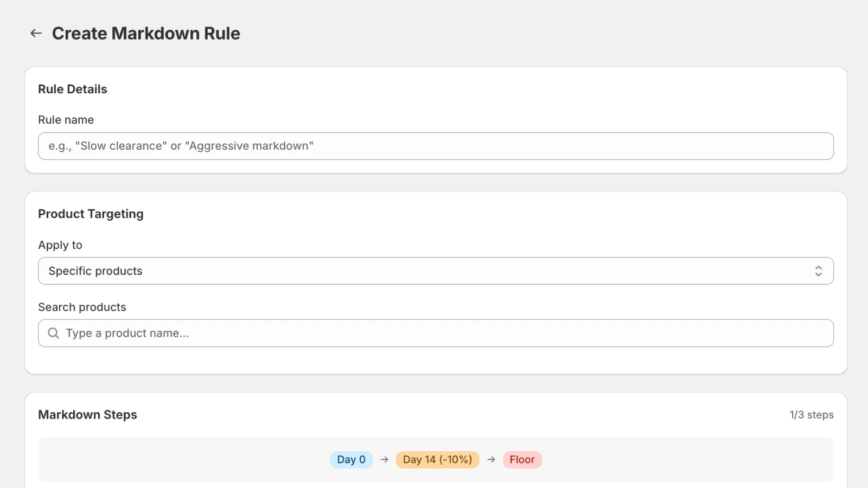Click the arrow between Day 14 and Floor
Screen dimensions: 868x488
point(492,459)
